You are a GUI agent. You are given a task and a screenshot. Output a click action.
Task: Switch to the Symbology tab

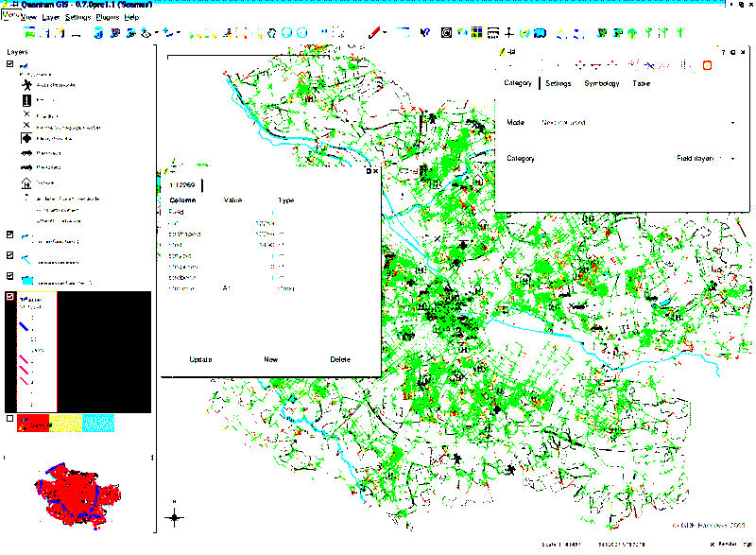(x=601, y=83)
